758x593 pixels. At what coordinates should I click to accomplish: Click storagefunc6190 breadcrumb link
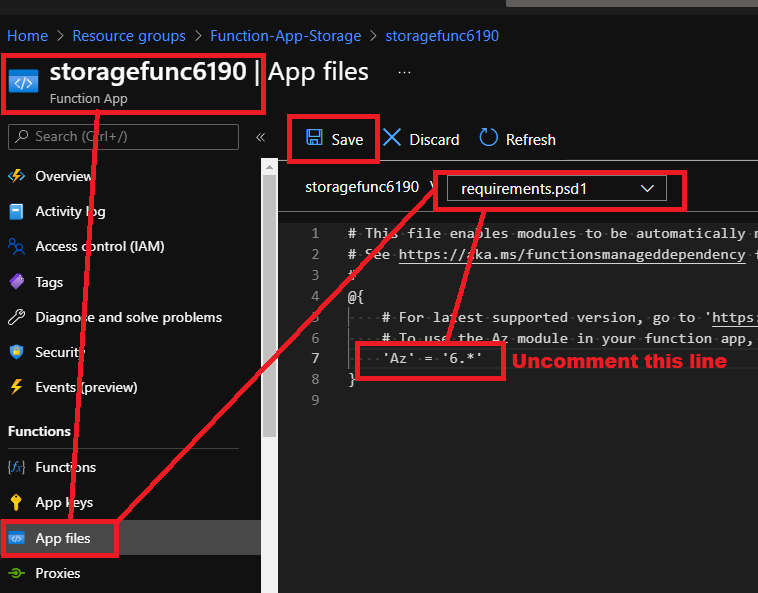[442, 36]
